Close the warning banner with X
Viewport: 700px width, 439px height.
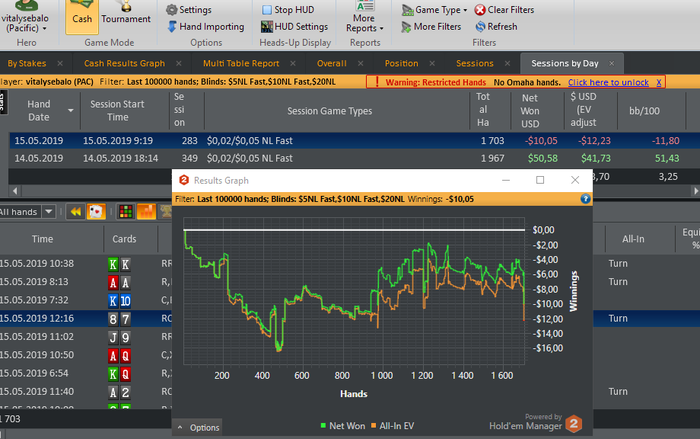click(x=658, y=82)
